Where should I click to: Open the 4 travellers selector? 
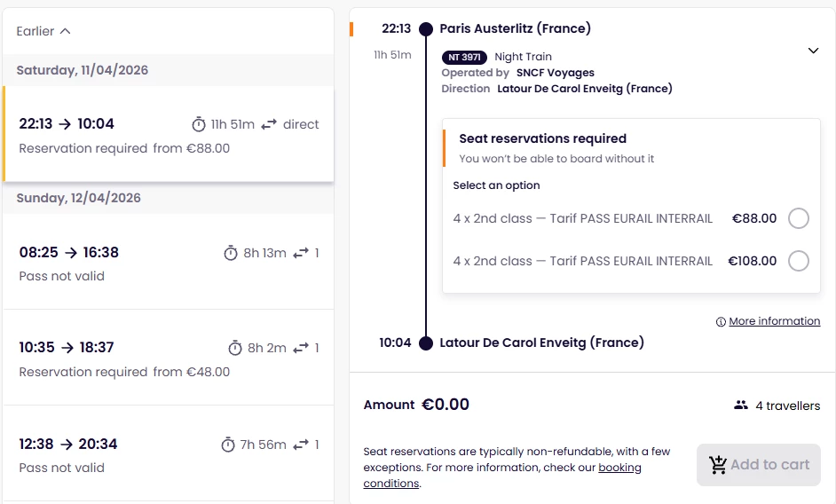(x=777, y=406)
